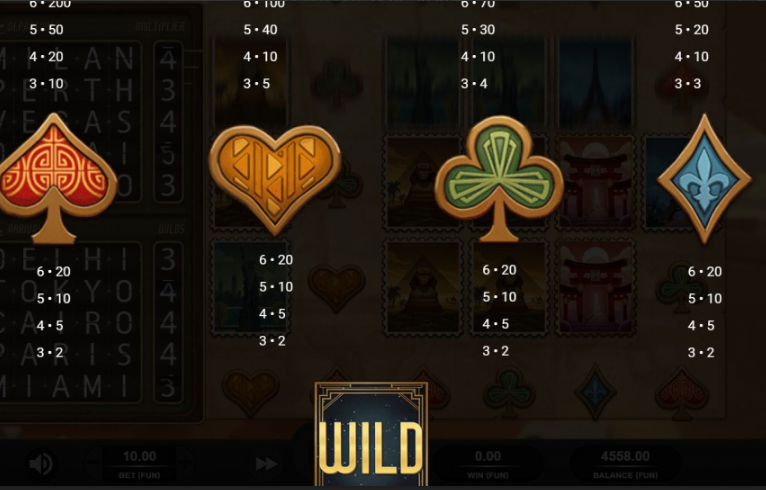The image size is (766, 490).
Task: Click the VEGAS row on departures board
Action: (x=71, y=122)
